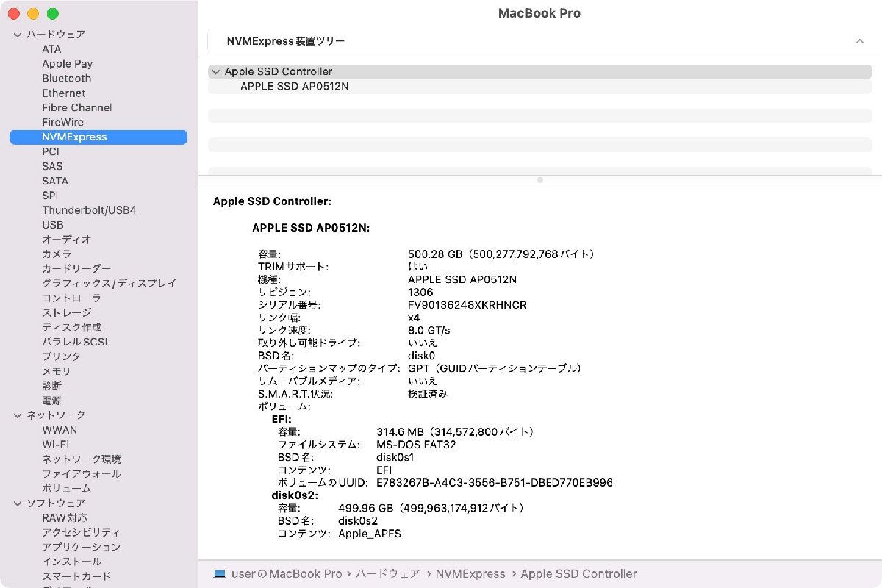Viewport: 882px width, 588px height.
Task: Select 電源 in the hardware sidebar
Action: [x=51, y=400]
